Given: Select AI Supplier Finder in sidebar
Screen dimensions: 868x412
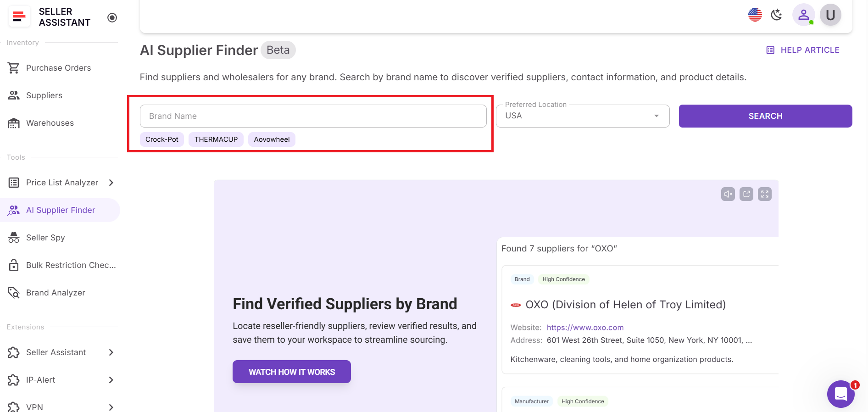Looking at the screenshot, I should point(60,210).
